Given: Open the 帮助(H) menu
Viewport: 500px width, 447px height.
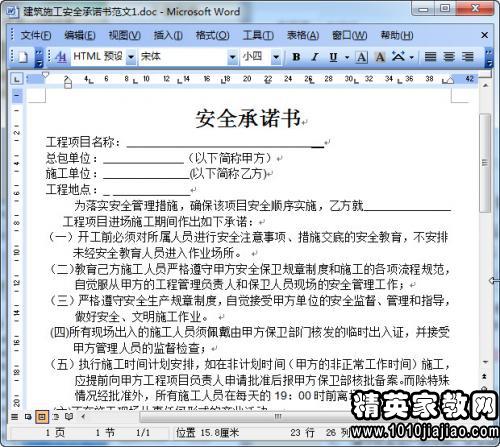Looking at the screenshot, I should [397, 35].
